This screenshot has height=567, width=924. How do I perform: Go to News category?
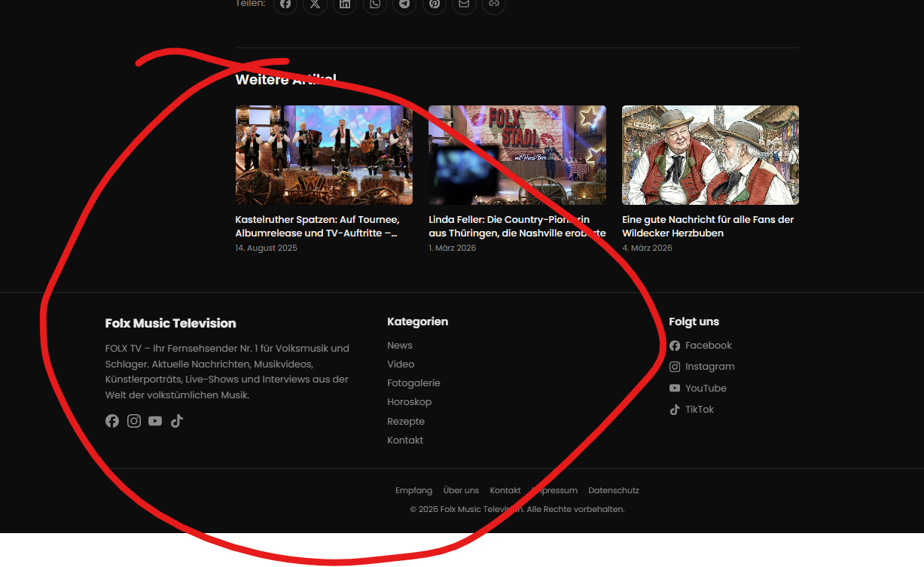[x=400, y=346]
